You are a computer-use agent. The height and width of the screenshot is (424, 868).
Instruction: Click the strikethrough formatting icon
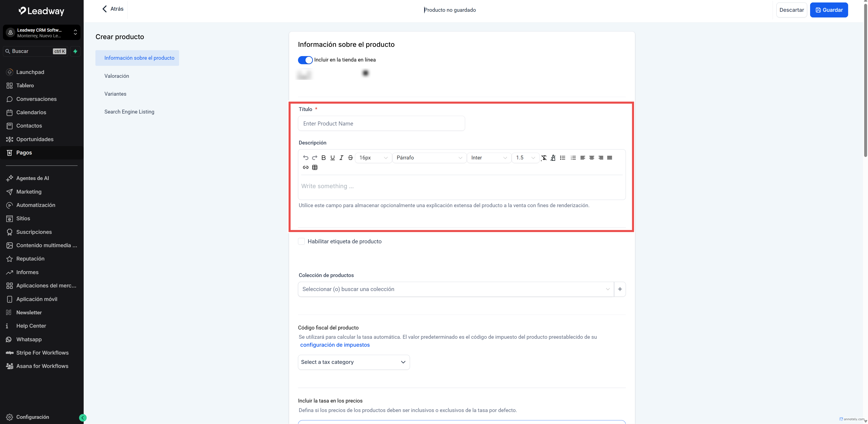point(350,158)
